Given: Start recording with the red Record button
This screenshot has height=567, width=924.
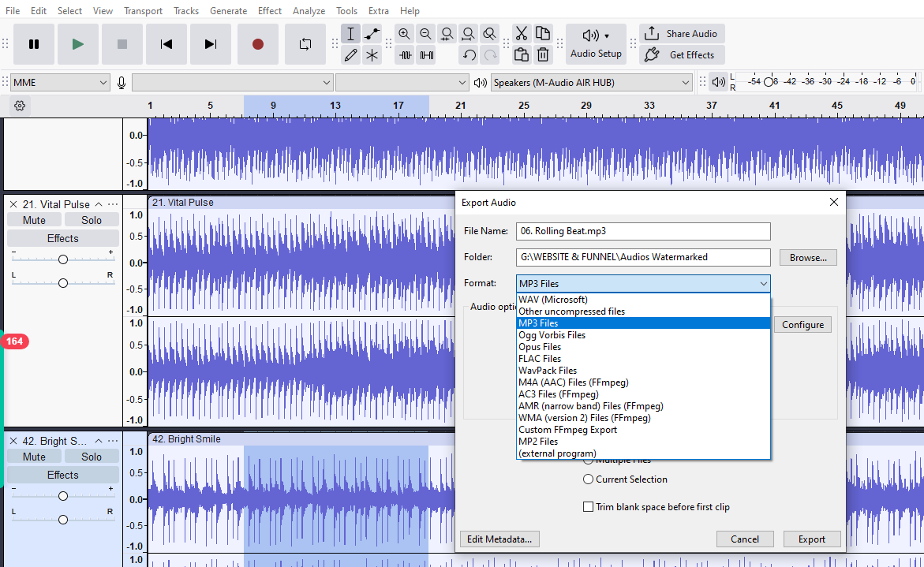Looking at the screenshot, I should click(x=257, y=44).
